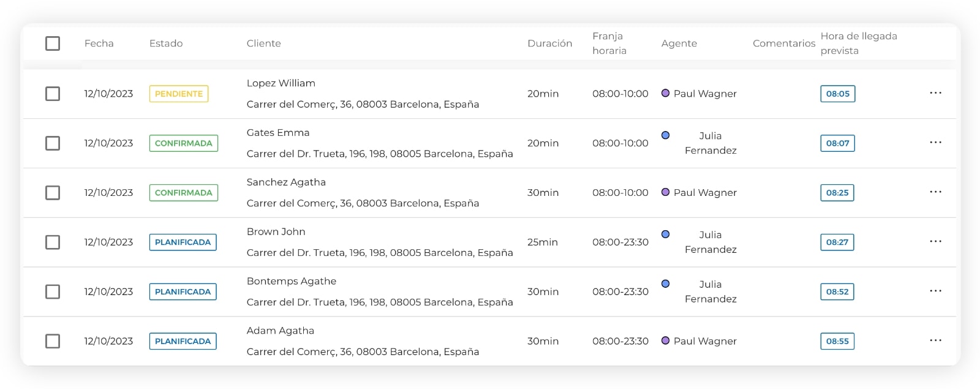This screenshot has height=390, width=980.
Task: Open the dropdown menu for Sanchez Agatha's confirmed visit
Action: click(935, 192)
